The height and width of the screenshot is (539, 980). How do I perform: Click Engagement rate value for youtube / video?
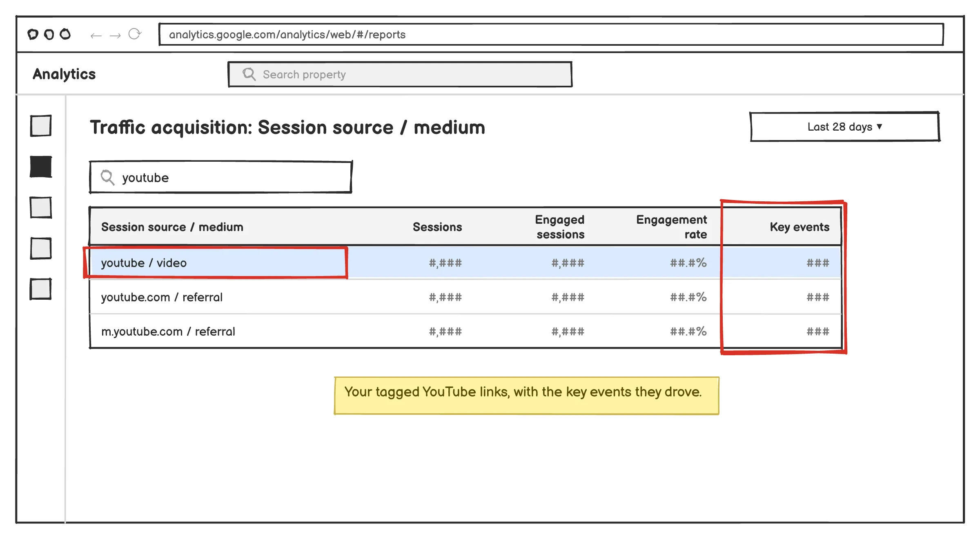(x=688, y=263)
